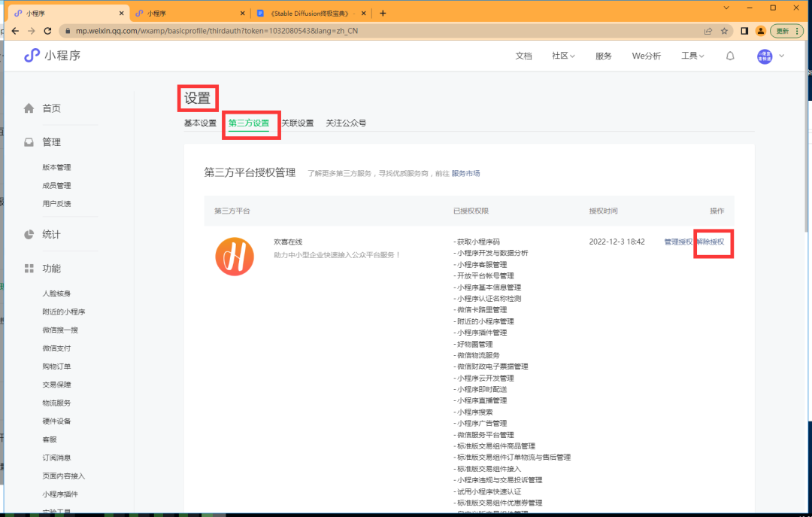This screenshot has width=812, height=517.
Task: Open the 工具 dropdown menu
Action: [x=691, y=55]
